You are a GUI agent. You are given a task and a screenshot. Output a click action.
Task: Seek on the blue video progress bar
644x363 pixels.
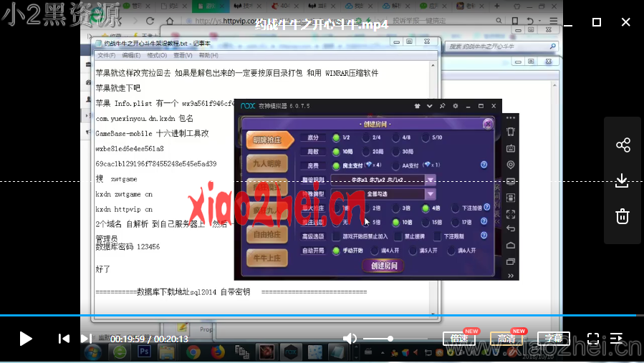322,315
